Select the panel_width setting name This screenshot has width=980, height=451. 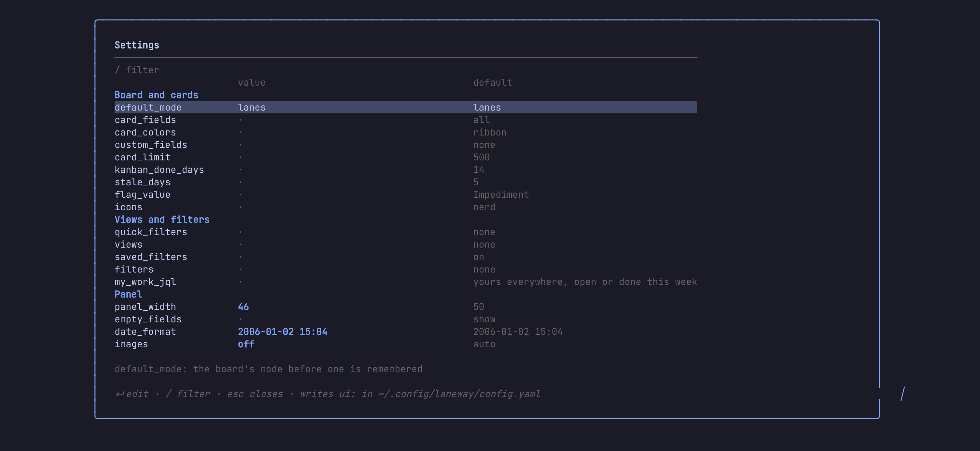(x=145, y=307)
